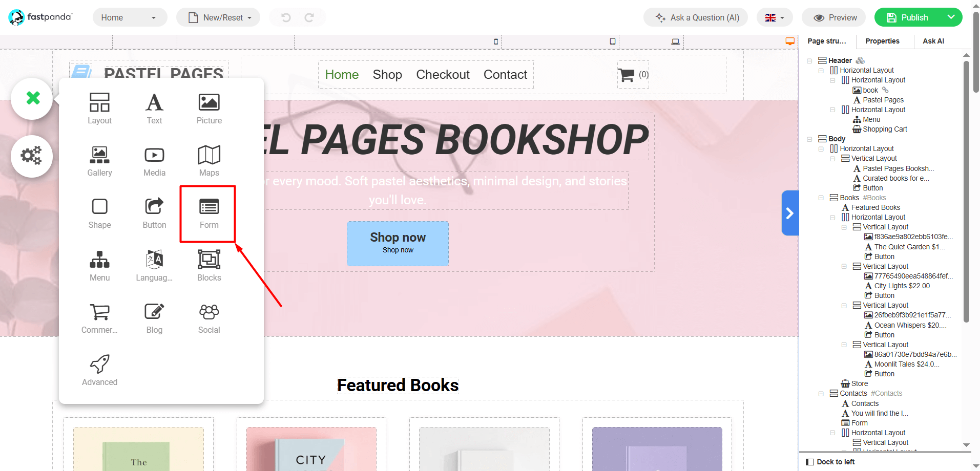
Task: Switch to mobile preview breakpoint
Action: (x=495, y=41)
